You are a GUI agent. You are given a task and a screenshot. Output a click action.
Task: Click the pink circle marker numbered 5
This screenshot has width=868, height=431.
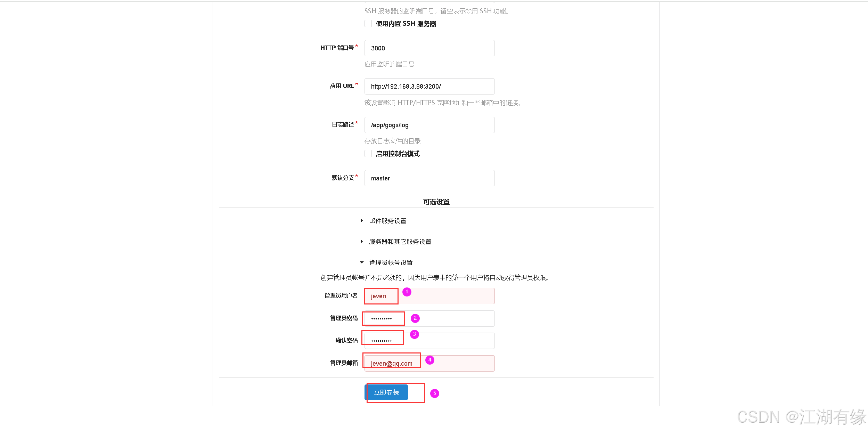(x=435, y=393)
